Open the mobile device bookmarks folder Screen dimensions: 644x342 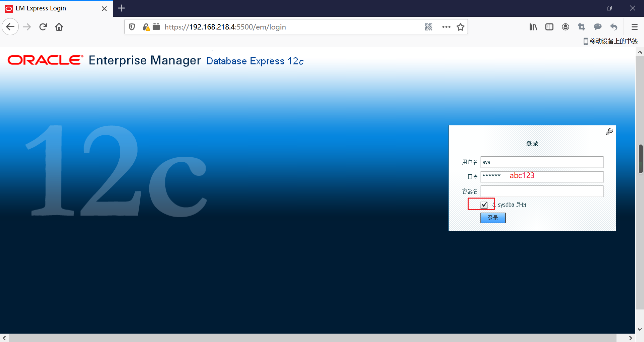(x=610, y=41)
